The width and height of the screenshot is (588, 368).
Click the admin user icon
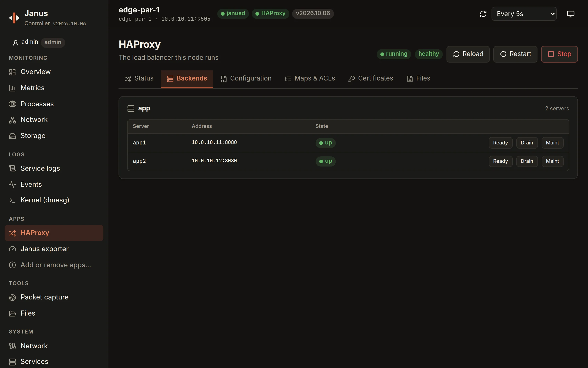16,43
